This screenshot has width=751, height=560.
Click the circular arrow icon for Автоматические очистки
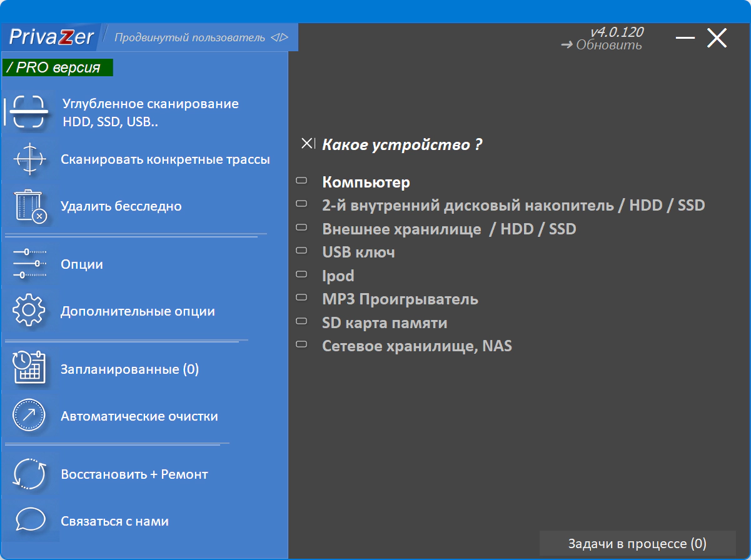(29, 416)
